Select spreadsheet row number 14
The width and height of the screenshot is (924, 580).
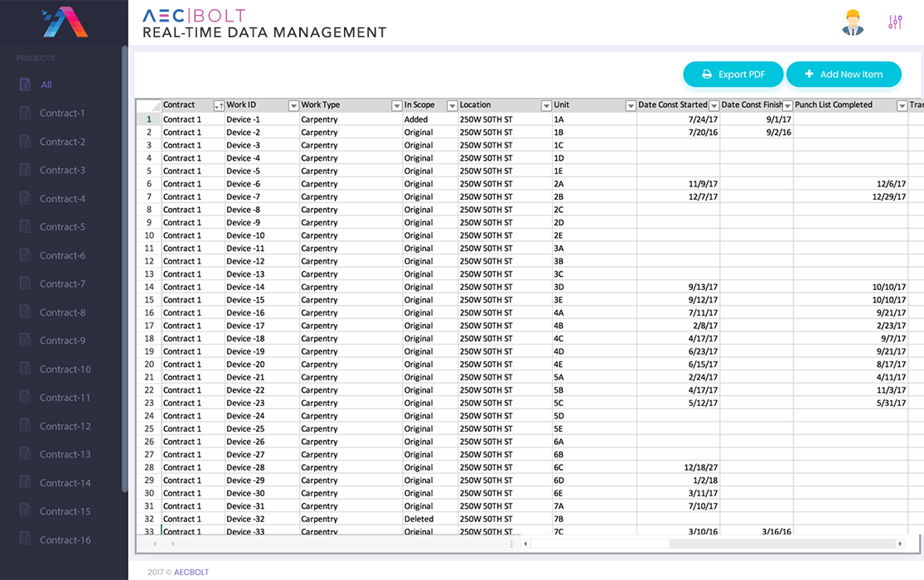(149, 287)
